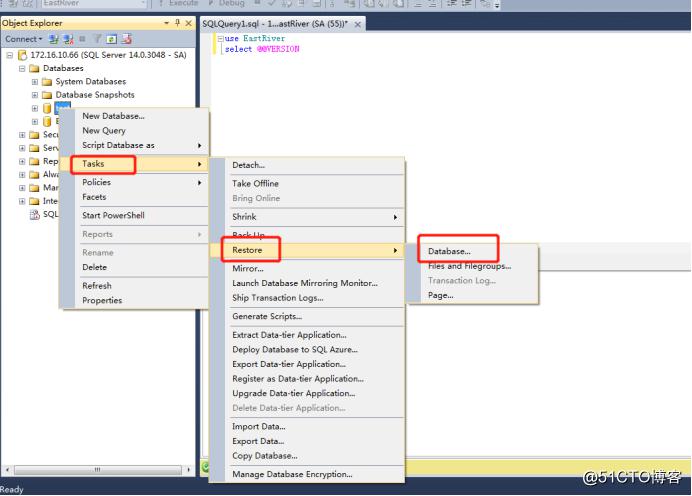Choose Take Offline from Tasks menu
This screenshot has width=692, height=496.
coord(255,183)
